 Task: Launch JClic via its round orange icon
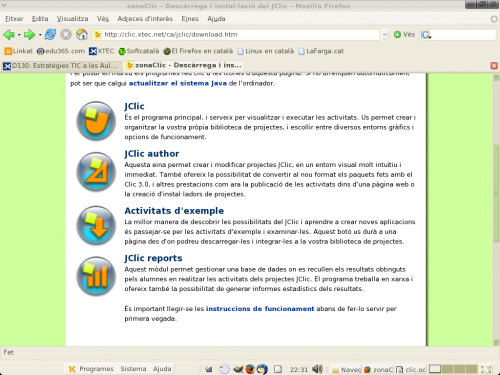pos(96,121)
